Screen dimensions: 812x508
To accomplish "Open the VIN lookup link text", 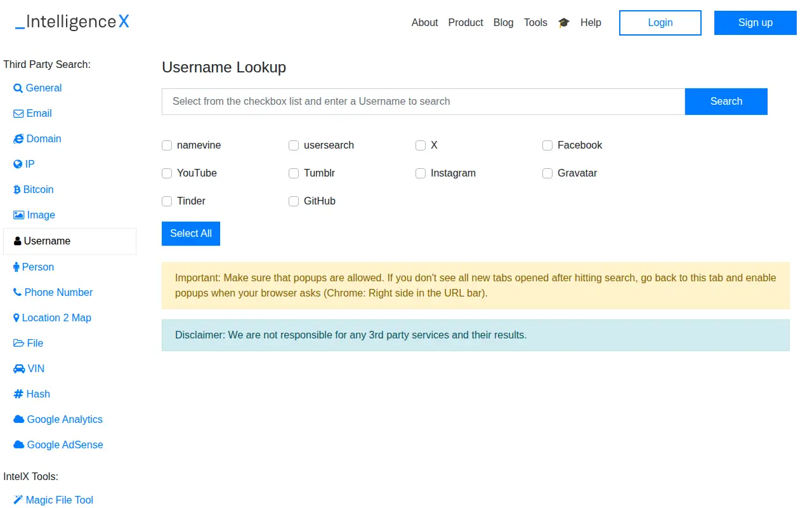I will [36, 369].
